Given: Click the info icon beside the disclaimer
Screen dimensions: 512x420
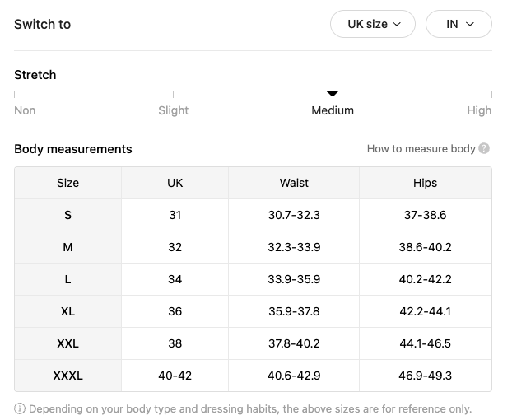Looking at the screenshot, I should click(x=20, y=408).
